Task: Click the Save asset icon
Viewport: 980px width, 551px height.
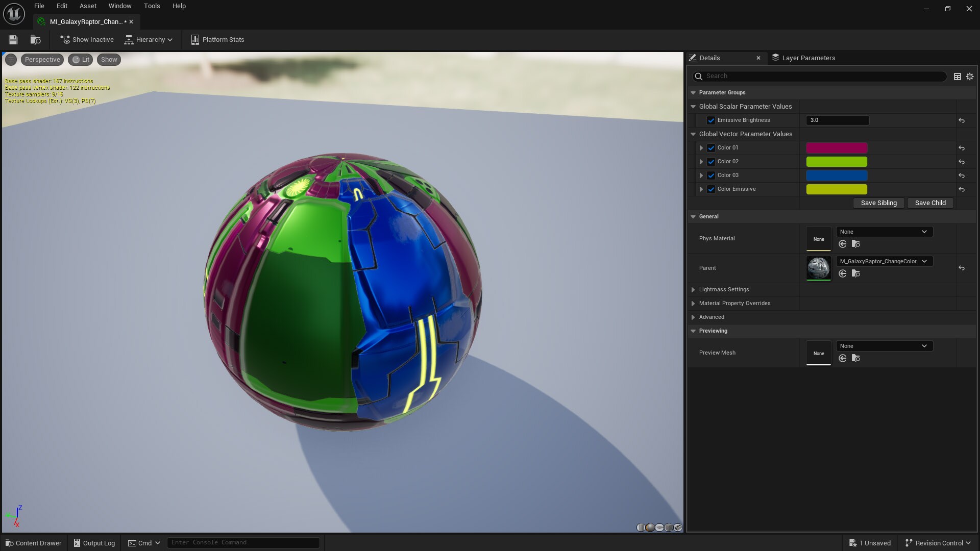Action: click(13, 40)
